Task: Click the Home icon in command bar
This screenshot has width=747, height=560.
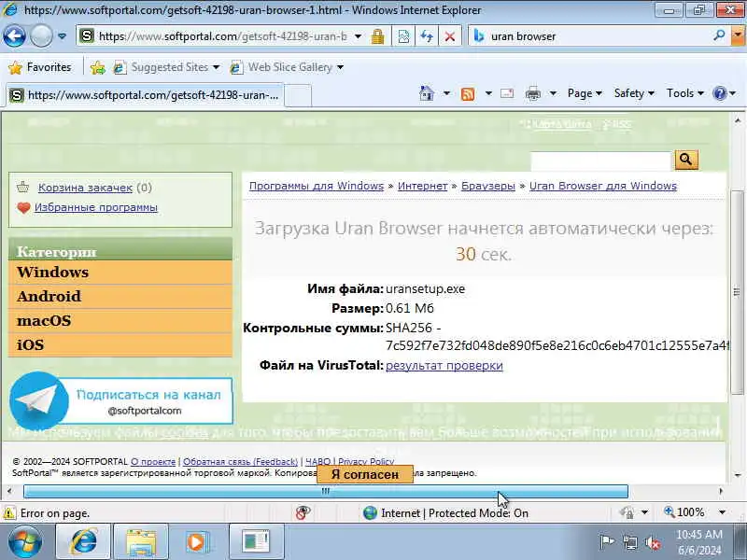Action: point(427,93)
